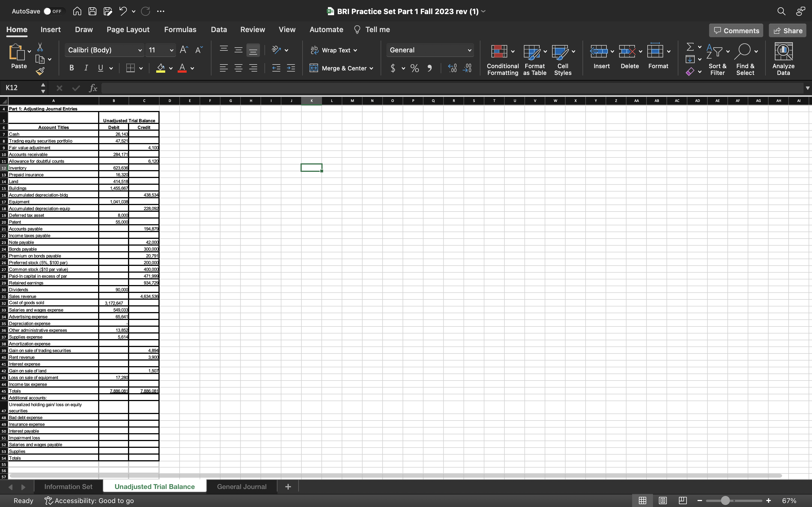812x507 pixels.
Task: Toggle Bold formatting
Action: [x=71, y=68]
